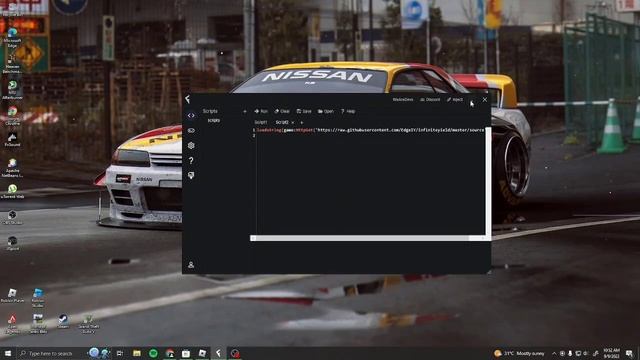Open Apache NetBeans desktop shortcut

point(12,168)
